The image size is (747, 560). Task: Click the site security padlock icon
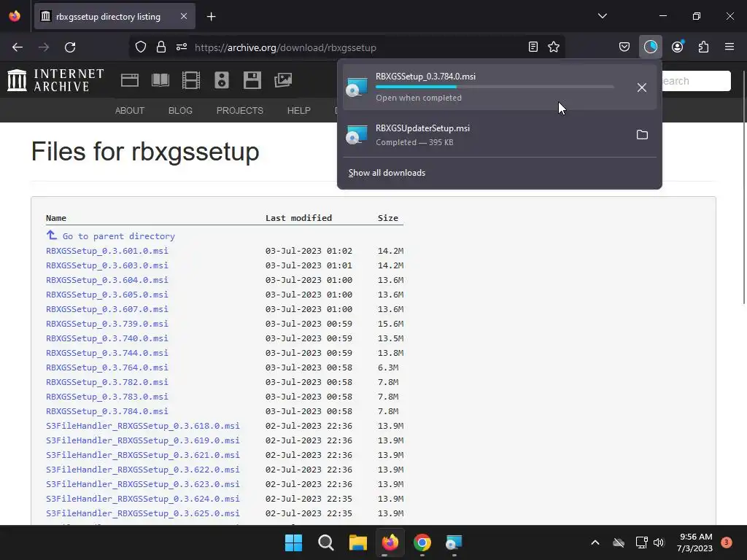click(161, 47)
